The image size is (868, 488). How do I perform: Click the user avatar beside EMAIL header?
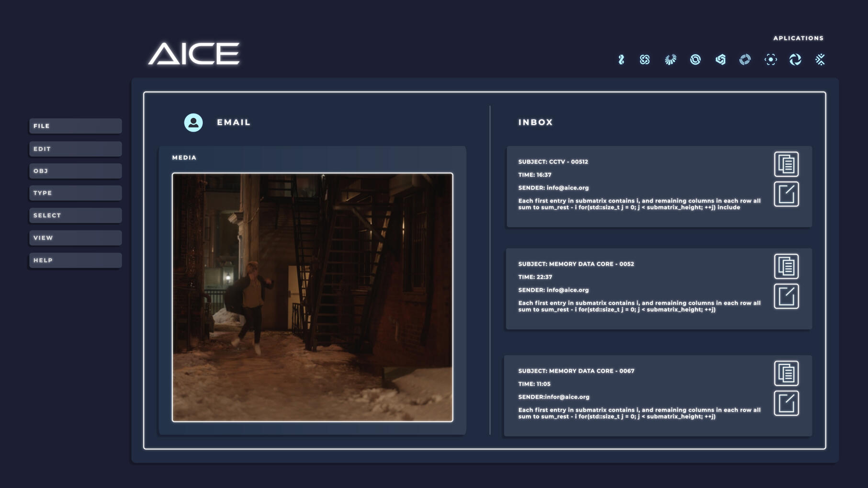[x=193, y=122]
